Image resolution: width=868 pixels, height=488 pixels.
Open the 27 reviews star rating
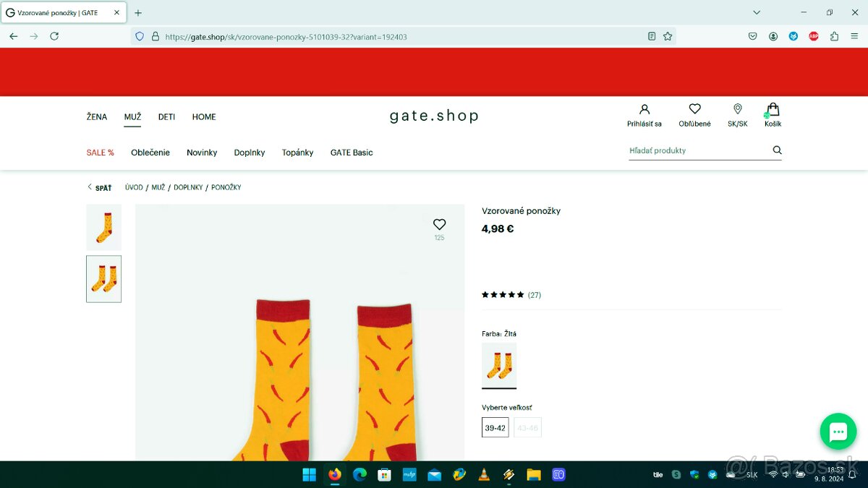pos(511,295)
